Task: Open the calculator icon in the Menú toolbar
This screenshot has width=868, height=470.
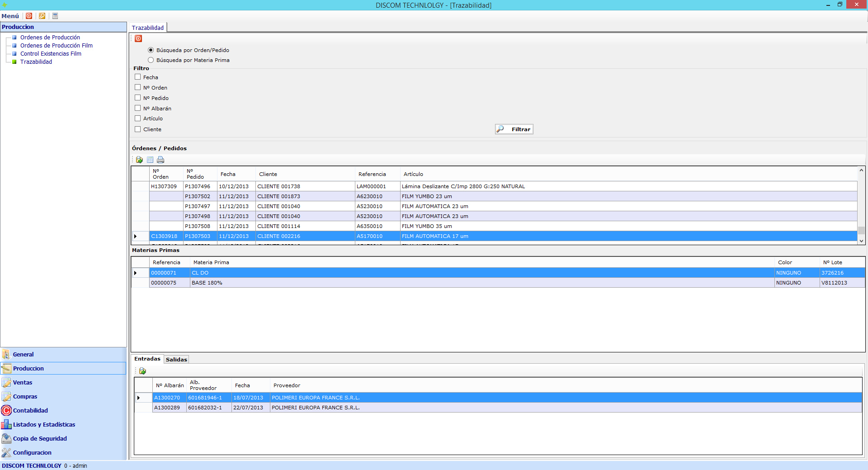Action: [x=55, y=16]
